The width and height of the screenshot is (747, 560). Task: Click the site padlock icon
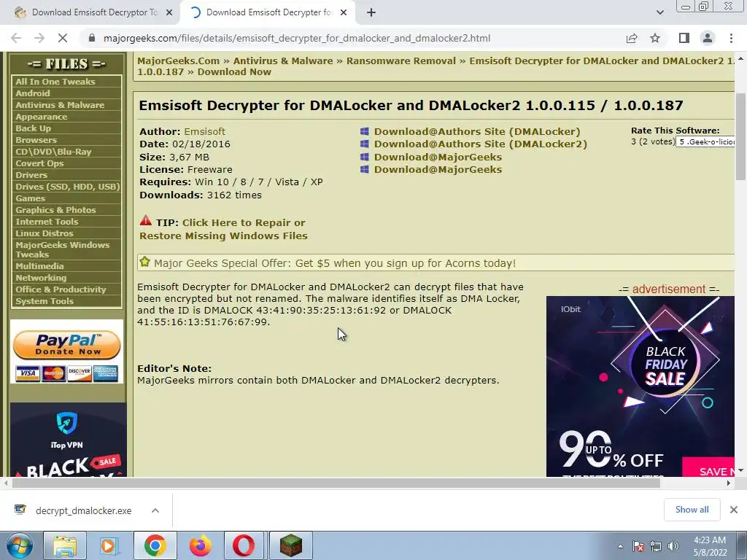point(92,38)
